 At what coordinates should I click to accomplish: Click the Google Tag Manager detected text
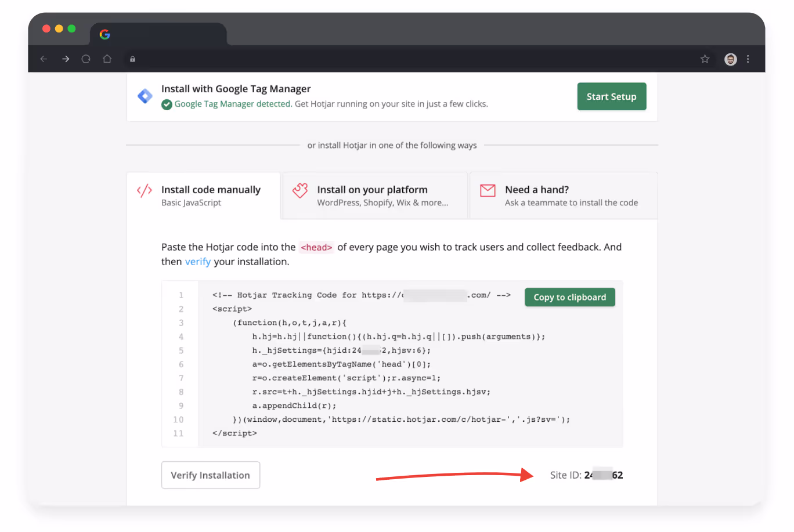click(233, 104)
